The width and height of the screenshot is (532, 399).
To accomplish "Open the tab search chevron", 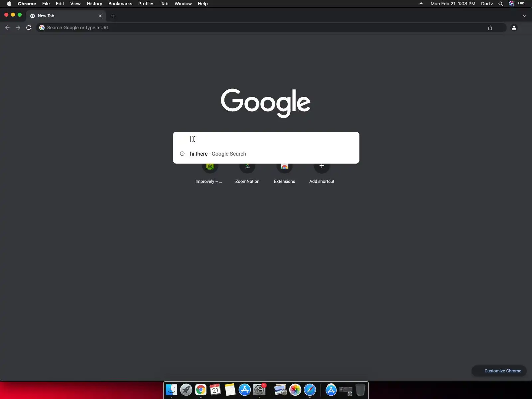I will click(525, 16).
